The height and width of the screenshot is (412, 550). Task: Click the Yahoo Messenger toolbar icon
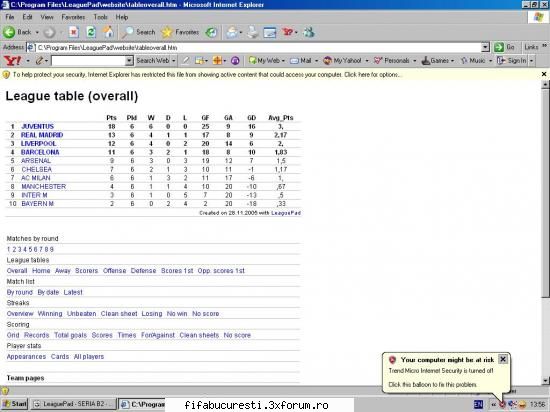[x=288, y=32]
